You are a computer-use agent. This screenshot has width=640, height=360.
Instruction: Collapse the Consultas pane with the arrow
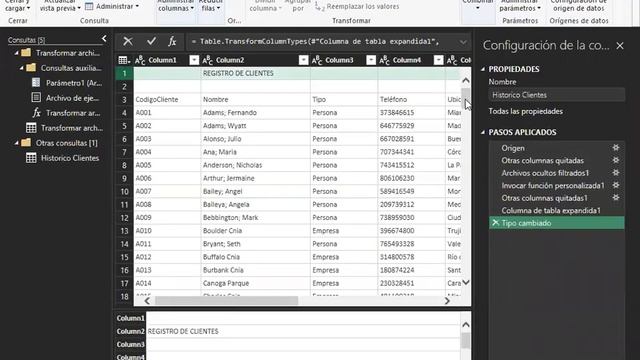point(104,39)
